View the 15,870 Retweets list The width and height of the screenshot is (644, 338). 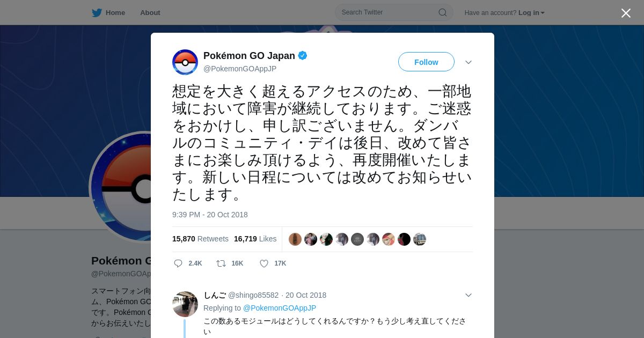200,239
